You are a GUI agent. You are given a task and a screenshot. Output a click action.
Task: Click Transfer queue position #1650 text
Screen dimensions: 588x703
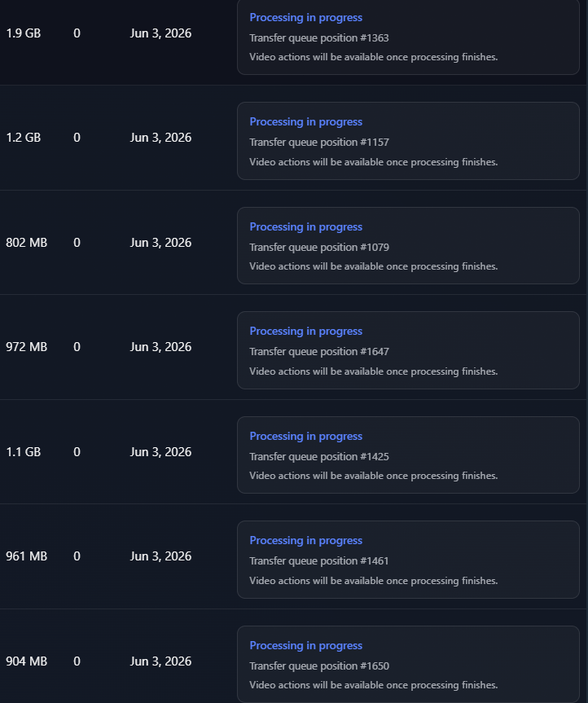(319, 666)
